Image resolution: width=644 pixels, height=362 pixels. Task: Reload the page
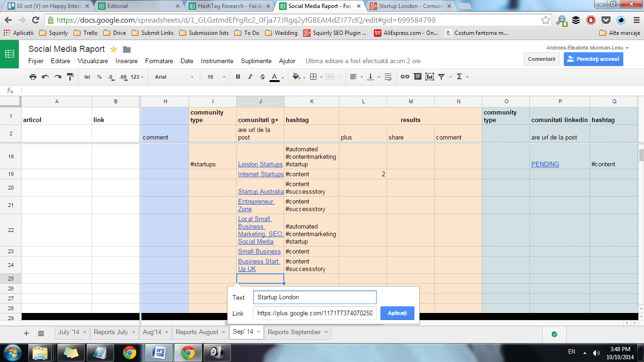point(35,20)
